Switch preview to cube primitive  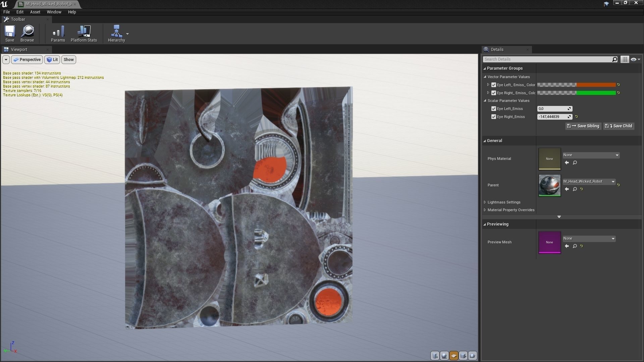tap(463, 356)
